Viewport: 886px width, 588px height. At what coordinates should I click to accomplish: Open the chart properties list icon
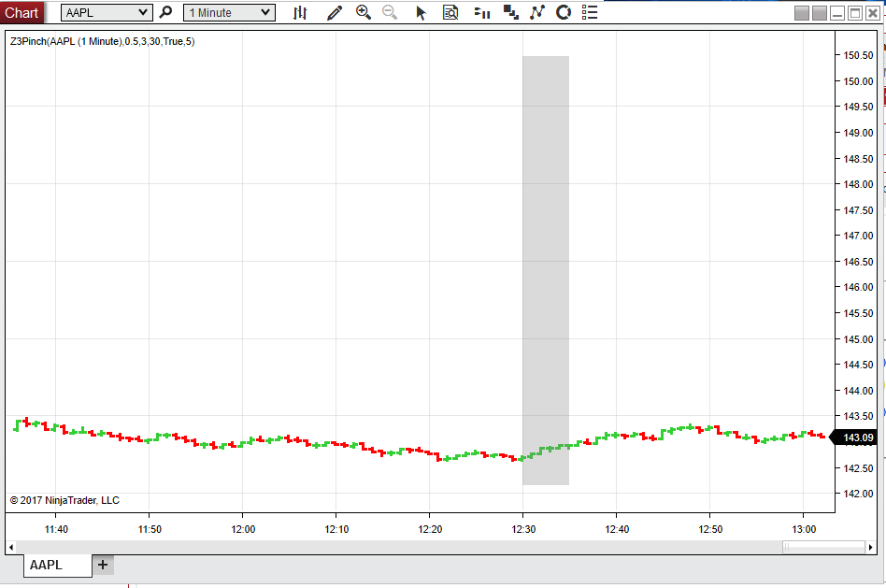pos(590,12)
